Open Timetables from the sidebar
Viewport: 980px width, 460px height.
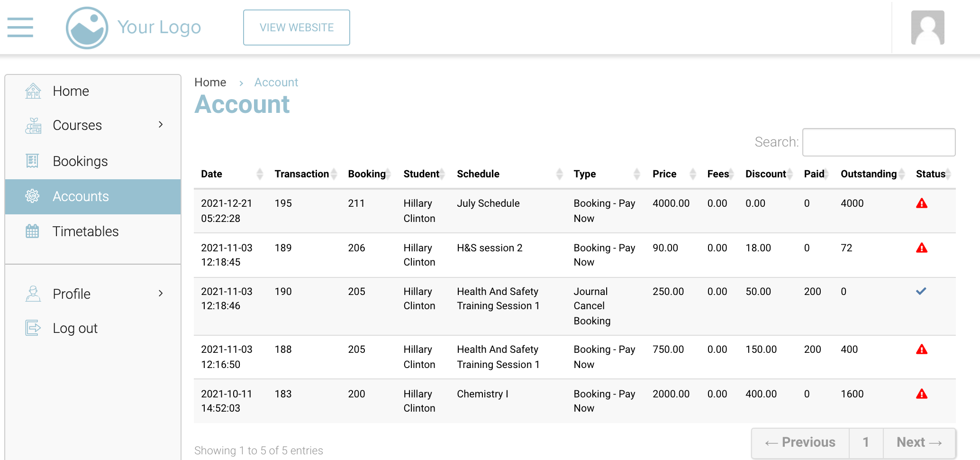coord(85,231)
